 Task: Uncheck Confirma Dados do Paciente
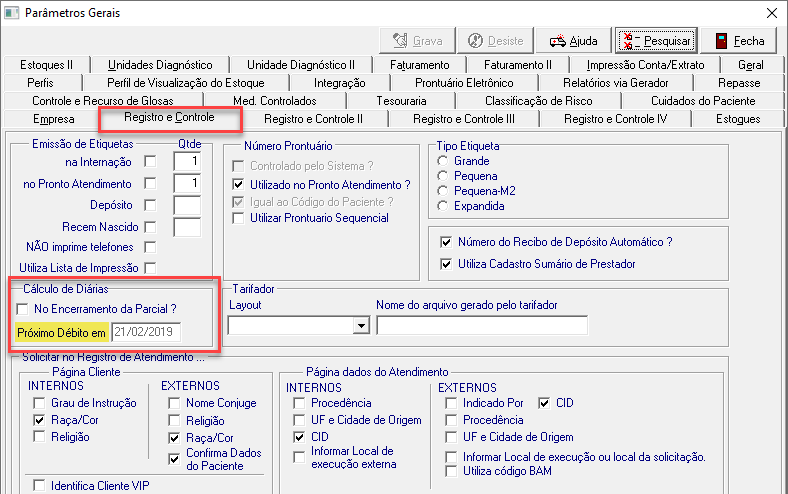click(174, 459)
